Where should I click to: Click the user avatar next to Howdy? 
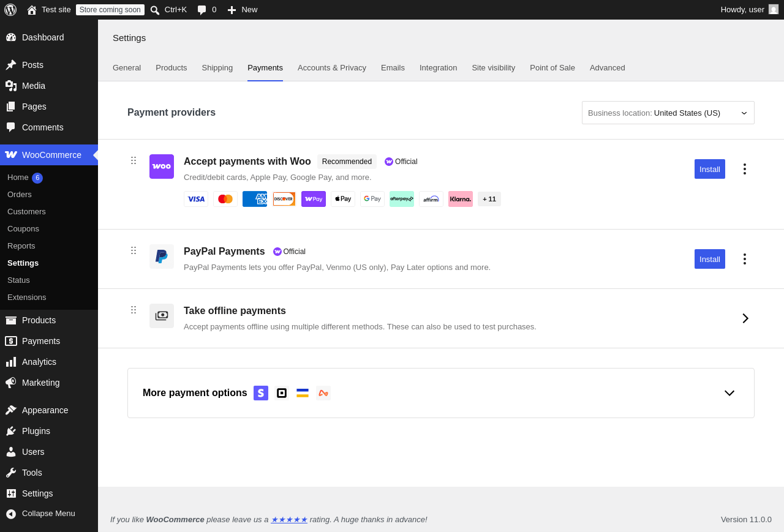[774, 9]
